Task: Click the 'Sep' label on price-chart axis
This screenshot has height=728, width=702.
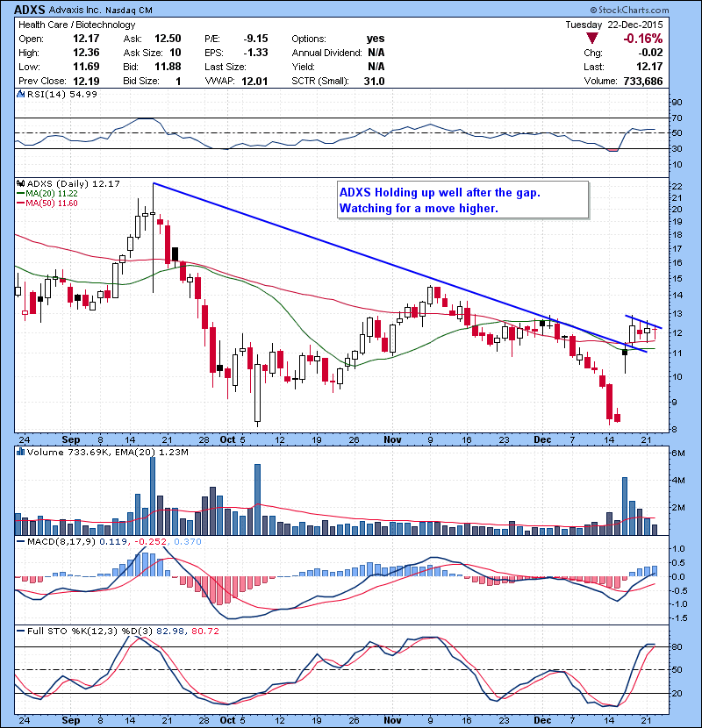Action: point(70,439)
